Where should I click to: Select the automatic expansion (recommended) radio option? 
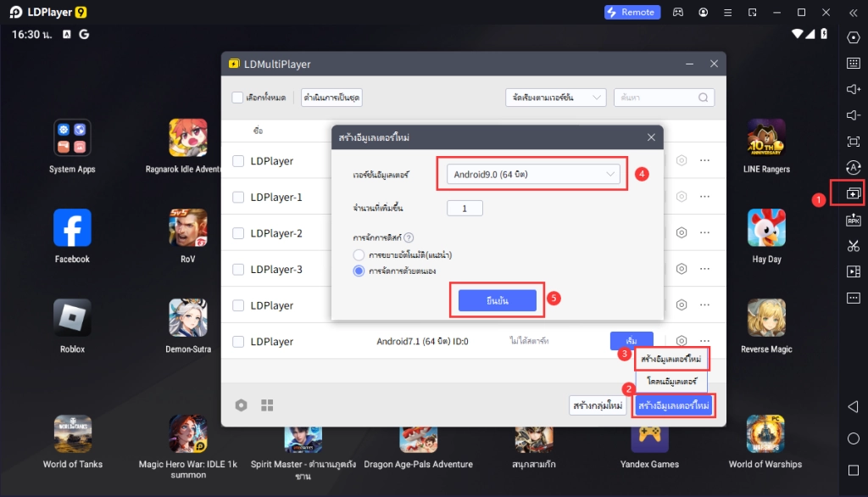[359, 255]
